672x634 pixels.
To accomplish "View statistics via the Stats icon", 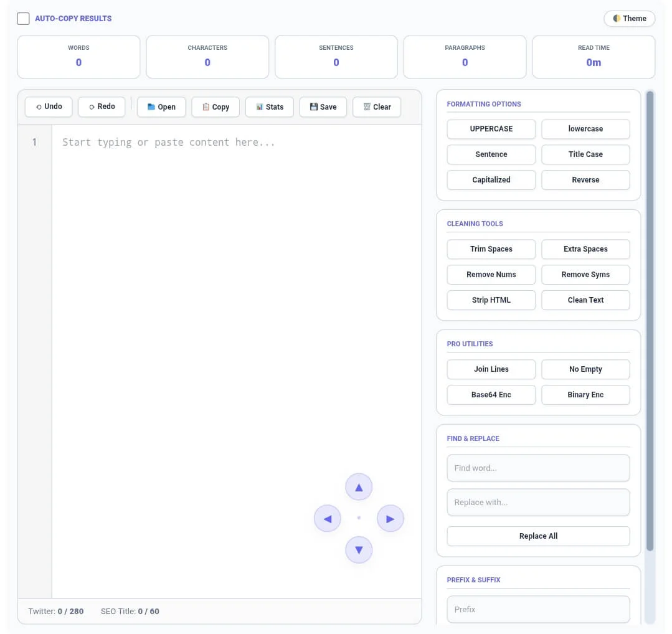I will [258, 106].
